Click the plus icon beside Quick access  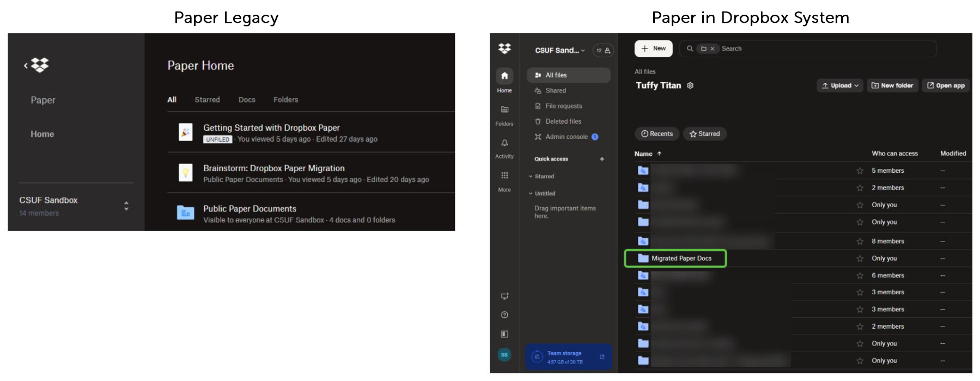602,159
